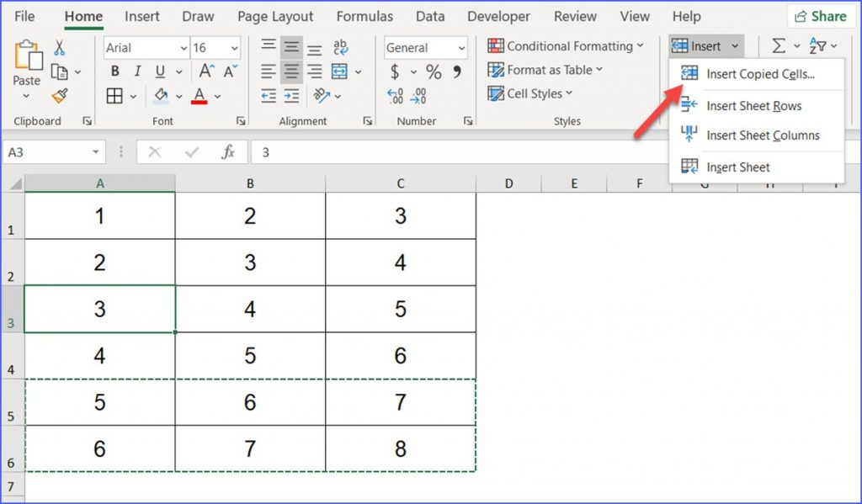Click Merge and Center icon

(x=340, y=72)
